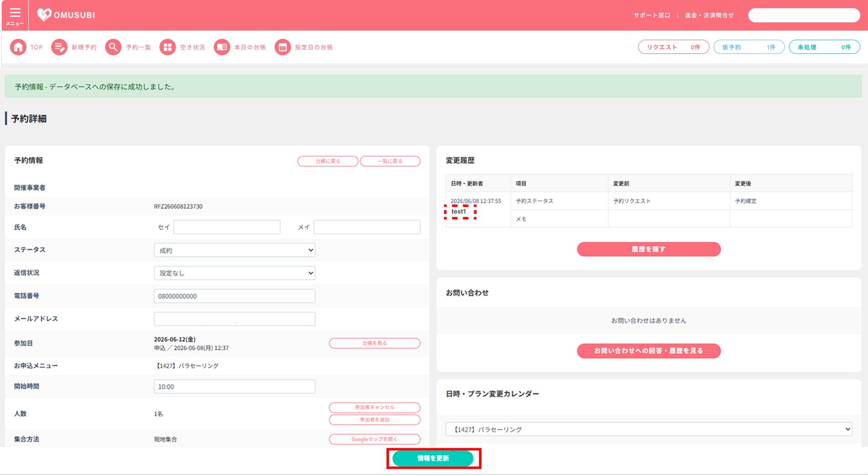
Task: Open 指定日の台帳 navigation label
Action: 314,48
